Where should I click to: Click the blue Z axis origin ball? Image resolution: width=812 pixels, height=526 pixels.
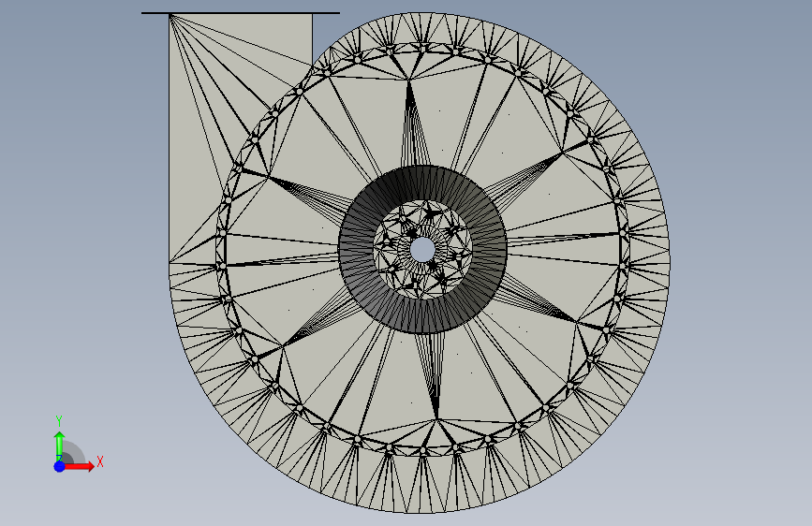point(60,466)
